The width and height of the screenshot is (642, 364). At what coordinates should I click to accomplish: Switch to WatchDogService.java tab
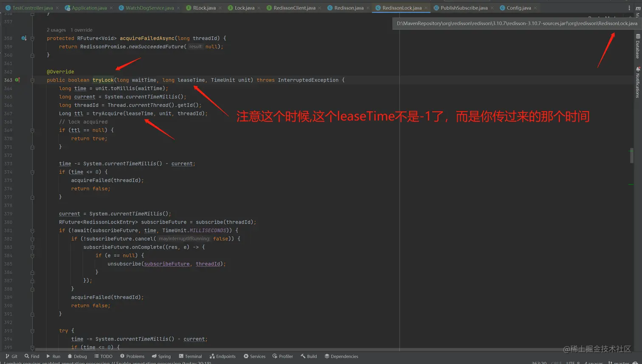149,8
